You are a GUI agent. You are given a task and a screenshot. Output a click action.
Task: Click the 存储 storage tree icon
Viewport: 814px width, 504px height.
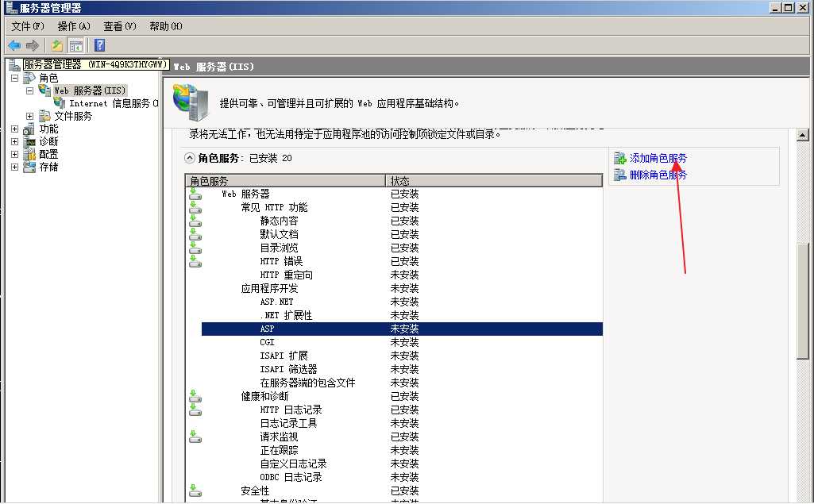point(29,167)
